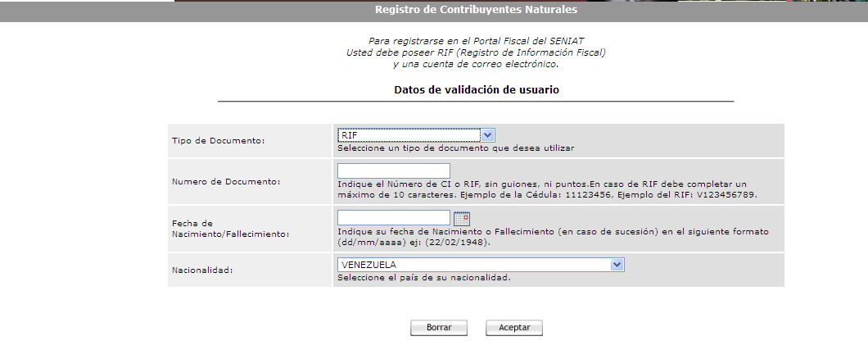Click 'Registro de Contribuyentes Naturales' header text
The height and width of the screenshot is (359, 868).
pos(476,10)
